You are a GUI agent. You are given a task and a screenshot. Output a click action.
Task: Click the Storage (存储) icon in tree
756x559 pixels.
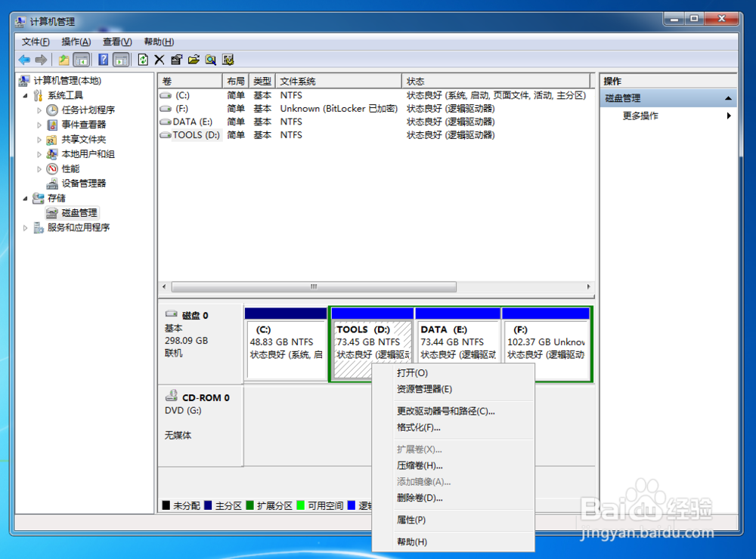38,198
